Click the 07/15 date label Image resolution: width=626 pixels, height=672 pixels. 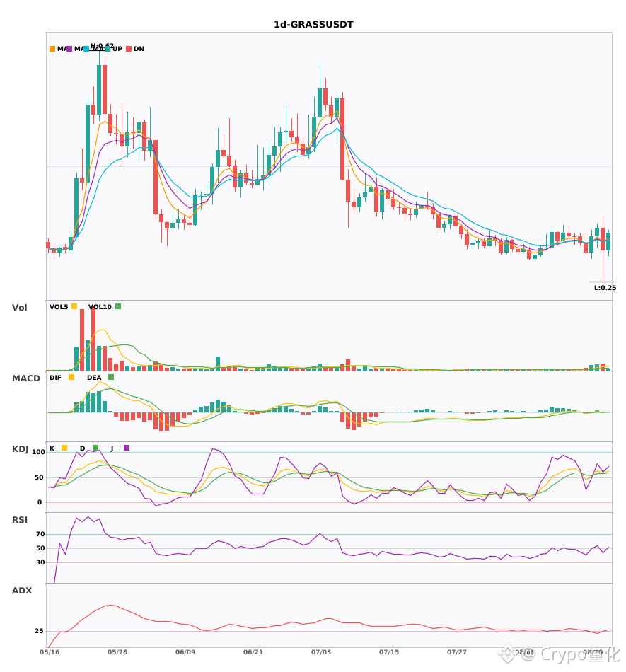[x=389, y=652]
